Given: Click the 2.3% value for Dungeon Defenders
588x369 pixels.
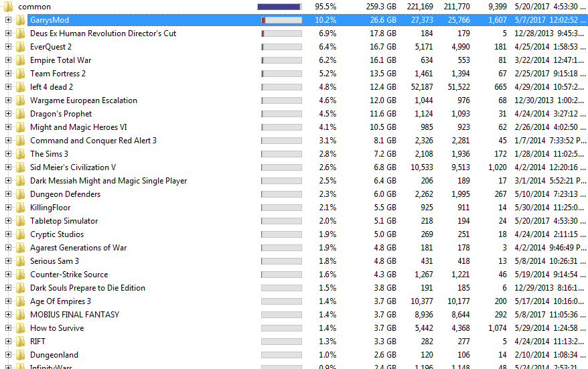Looking at the screenshot, I should (327, 194).
